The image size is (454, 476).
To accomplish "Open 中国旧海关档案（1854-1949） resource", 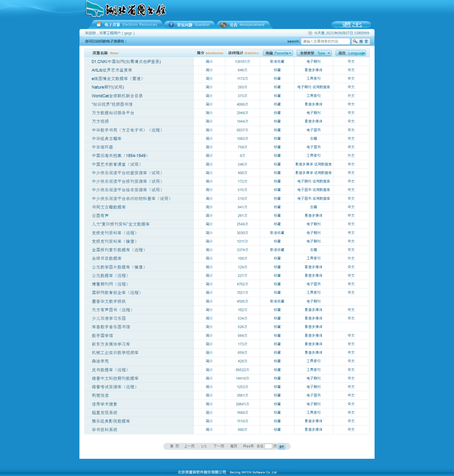I will pyautogui.click(x=121, y=156).
